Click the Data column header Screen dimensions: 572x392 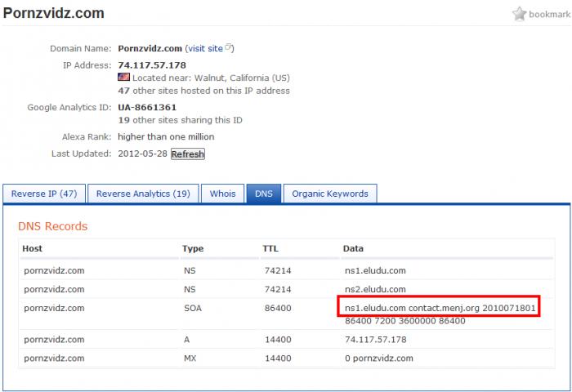[x=353, y=249]
